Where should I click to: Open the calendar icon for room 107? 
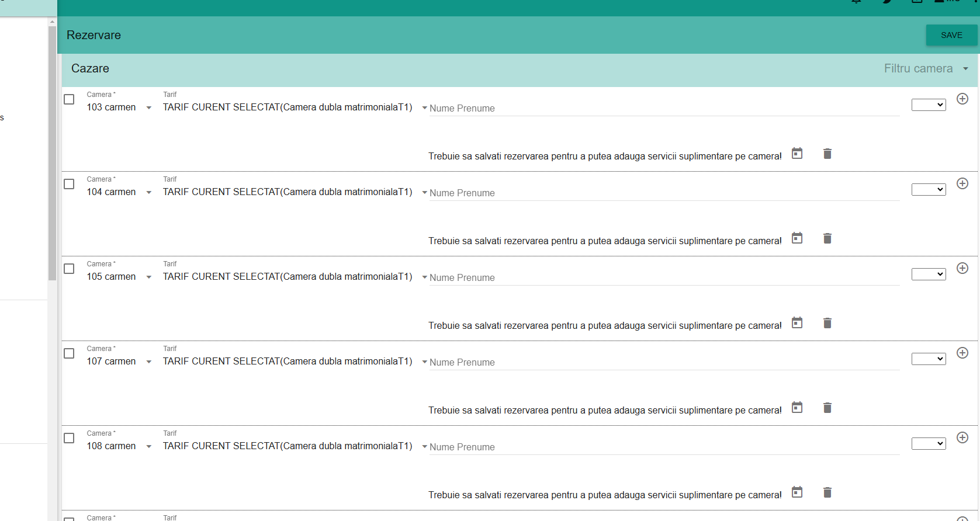pyautogui.click(x=797, y=407)
